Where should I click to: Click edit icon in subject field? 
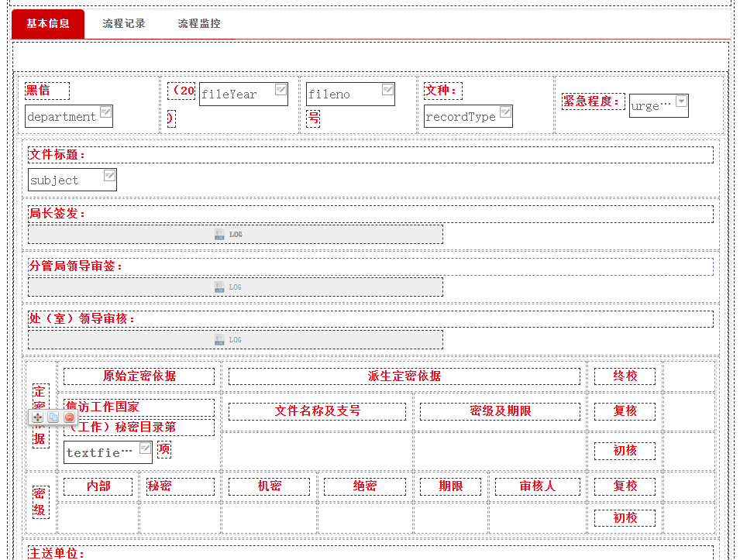[x=109, y=176]
